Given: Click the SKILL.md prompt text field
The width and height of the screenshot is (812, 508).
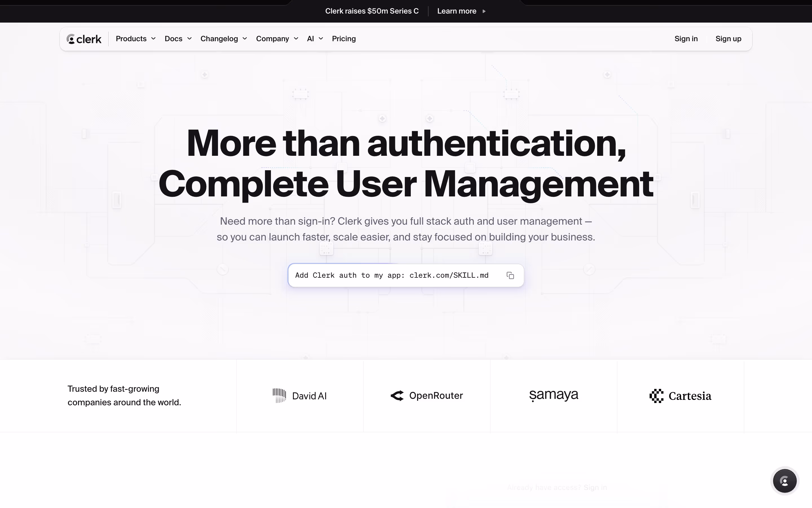Looking at the screenshot, I should (x=406, y=275).
